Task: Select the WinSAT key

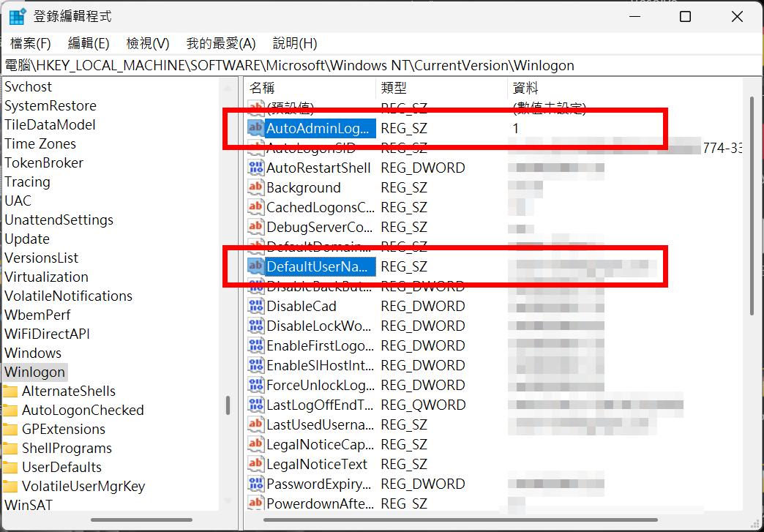Action: [29, 505]
